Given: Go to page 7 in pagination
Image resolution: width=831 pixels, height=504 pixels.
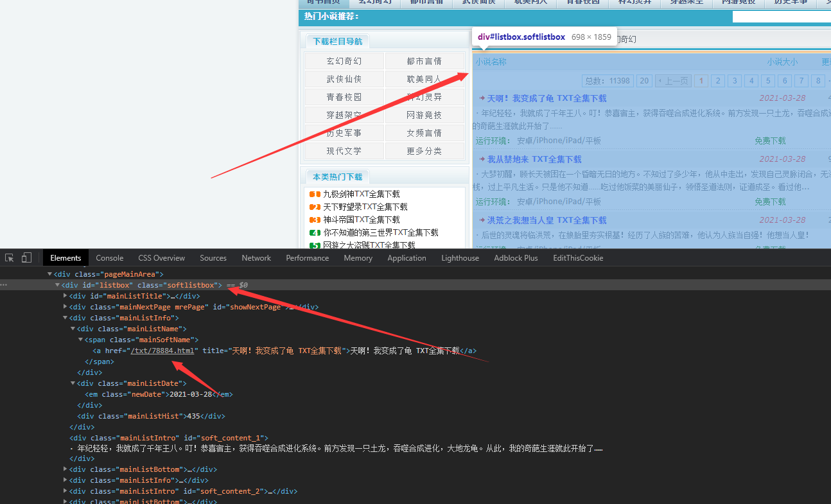Looking at the screenshot, I should [x=801, y=81].
